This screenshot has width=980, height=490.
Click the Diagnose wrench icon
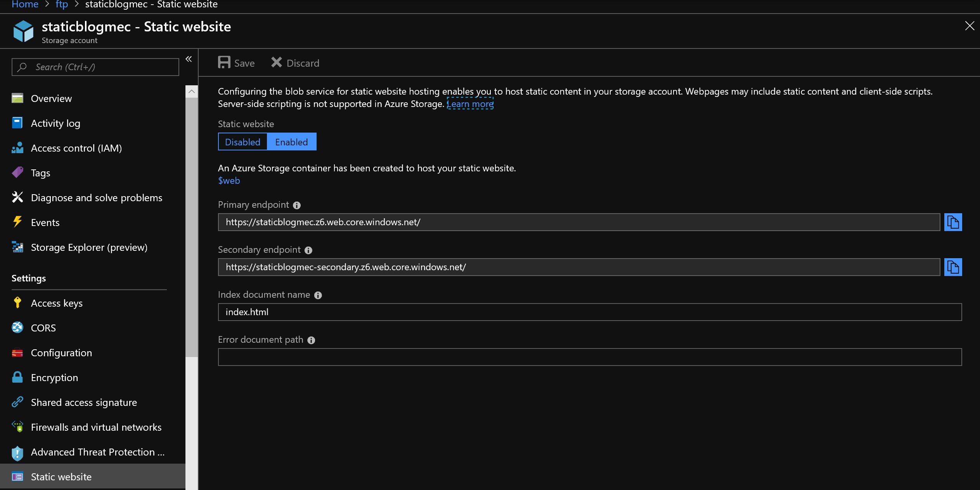(x=17, y=197)
